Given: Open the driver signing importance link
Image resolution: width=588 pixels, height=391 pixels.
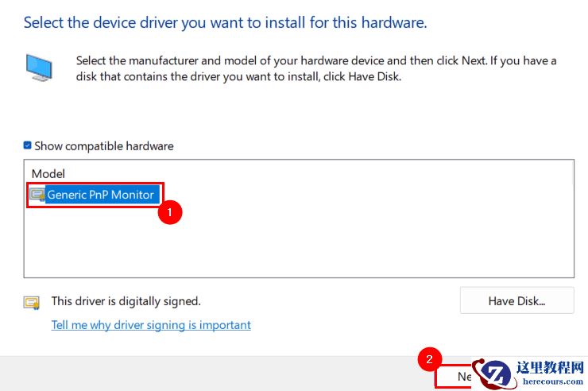Looking at the screenshot, I should (x=151, y=325).
